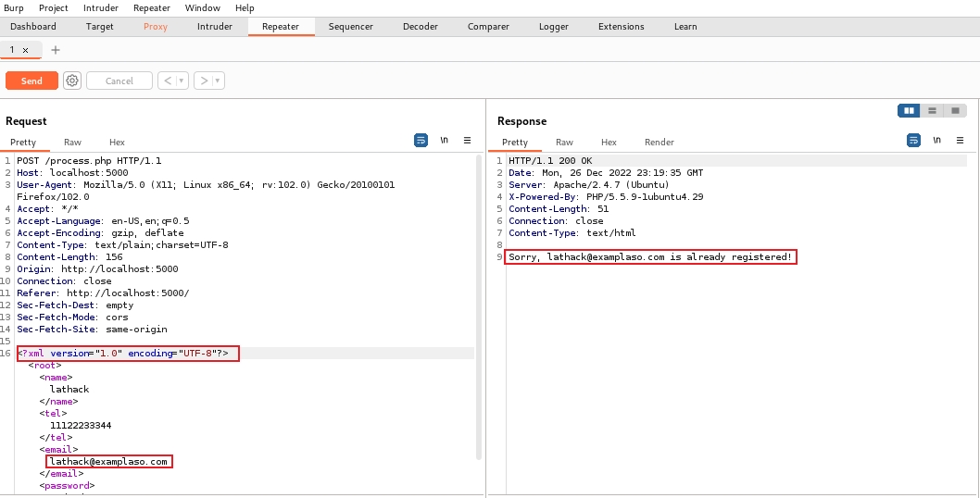Open previous history dropdown arrow
Image resolution: width=980 pixels, height=498 pixels.
point(182,81)
